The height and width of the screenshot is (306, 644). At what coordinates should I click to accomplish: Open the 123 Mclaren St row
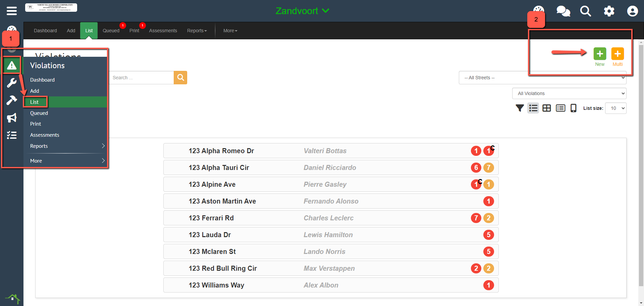click(331, 252)
